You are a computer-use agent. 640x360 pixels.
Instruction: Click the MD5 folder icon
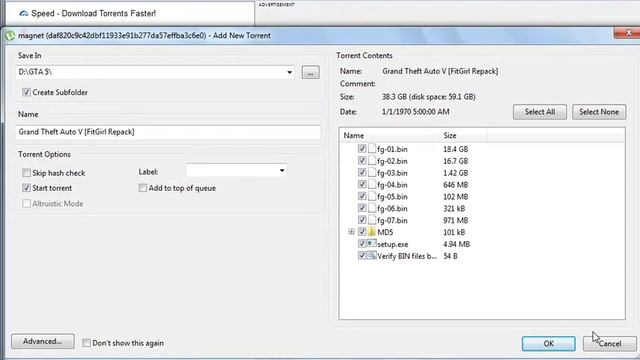[x=372, y=231]
